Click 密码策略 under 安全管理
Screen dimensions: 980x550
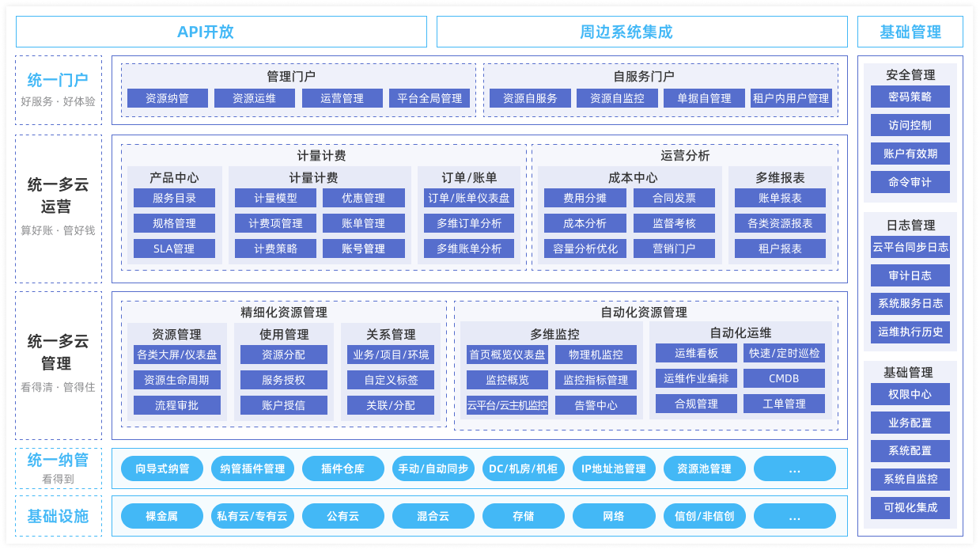[910, 97]
